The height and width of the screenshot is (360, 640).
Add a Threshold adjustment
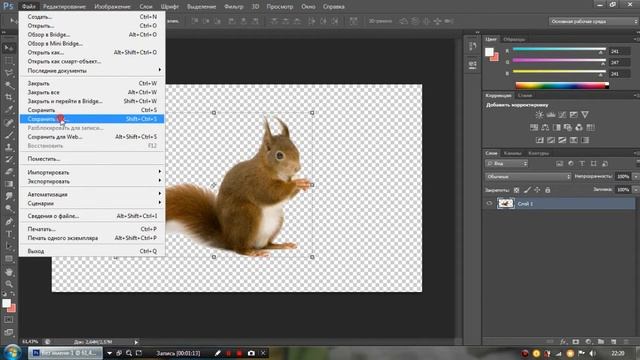click(562, 140)
